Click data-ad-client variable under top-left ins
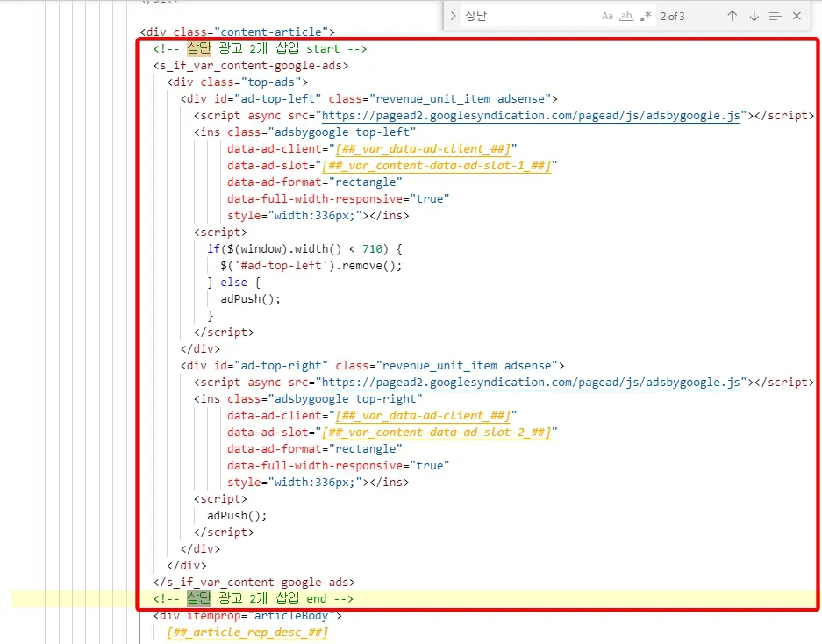The image size is (822, 644). (x=423, y=149)
